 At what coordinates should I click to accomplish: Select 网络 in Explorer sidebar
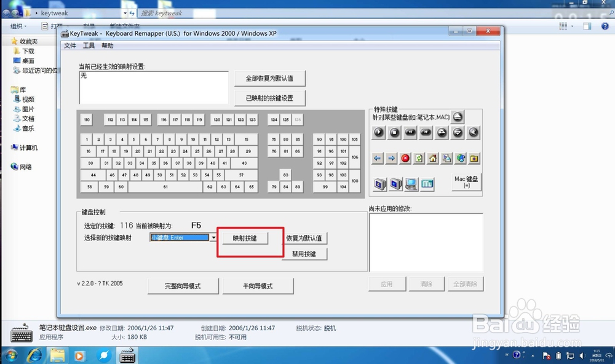click(x=26, y=167)
